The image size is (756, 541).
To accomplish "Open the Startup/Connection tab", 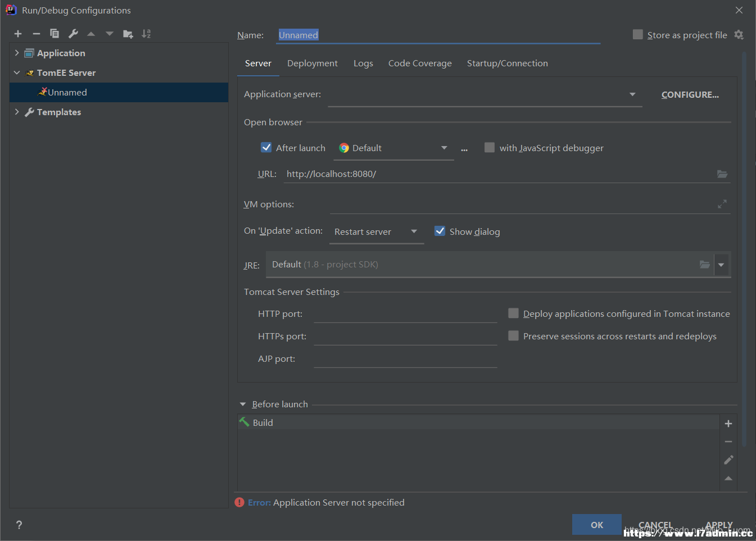I will tap(508, 63).
